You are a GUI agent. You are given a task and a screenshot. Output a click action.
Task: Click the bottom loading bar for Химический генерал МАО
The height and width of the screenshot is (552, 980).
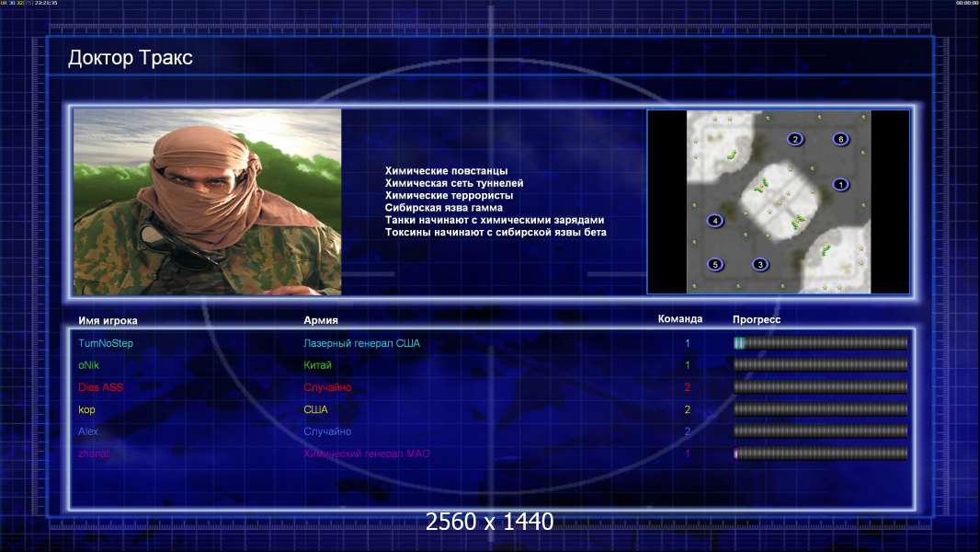point(821,454)
